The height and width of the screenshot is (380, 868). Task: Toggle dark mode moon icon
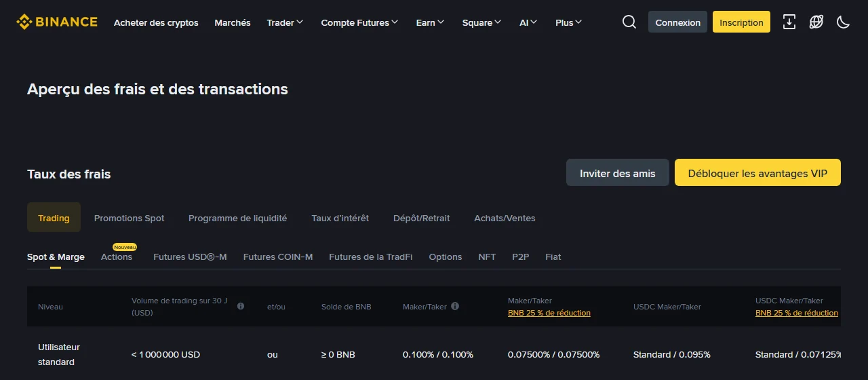(x=844, y=22)
